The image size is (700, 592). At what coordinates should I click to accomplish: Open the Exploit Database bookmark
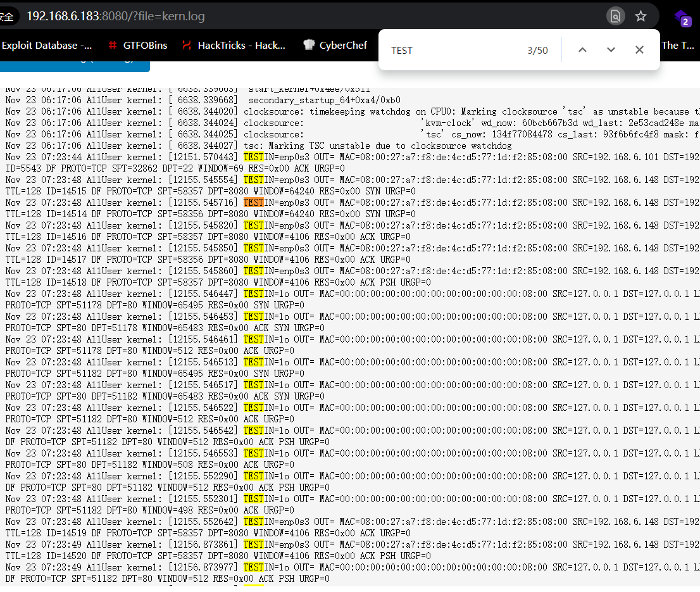46,45
